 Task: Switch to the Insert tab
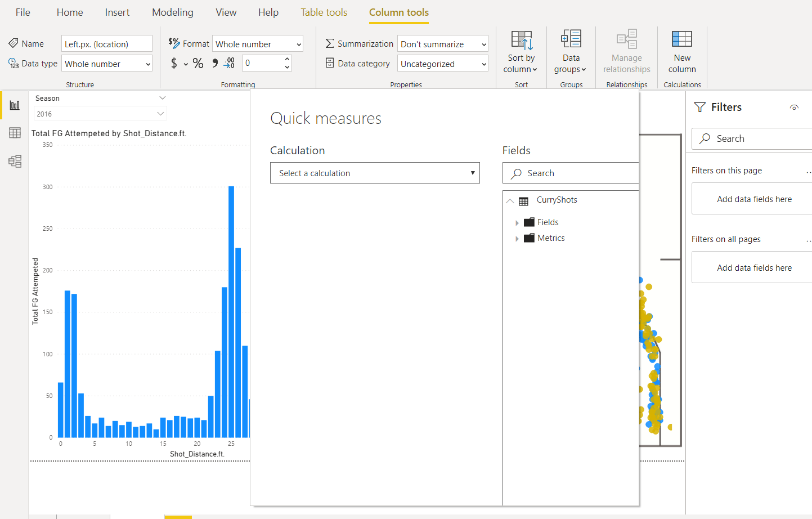click(117, 12)
